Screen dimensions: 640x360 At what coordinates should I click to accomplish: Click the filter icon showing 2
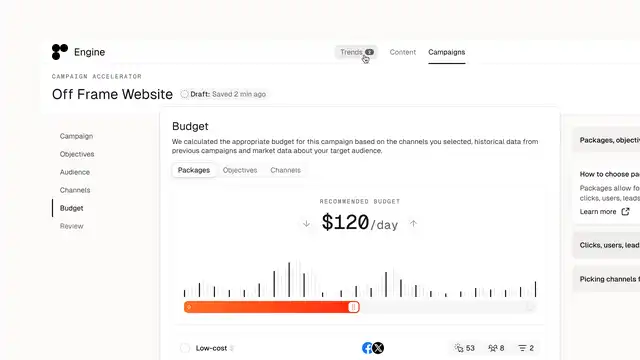pyautogui.click(x=522, y=348)
